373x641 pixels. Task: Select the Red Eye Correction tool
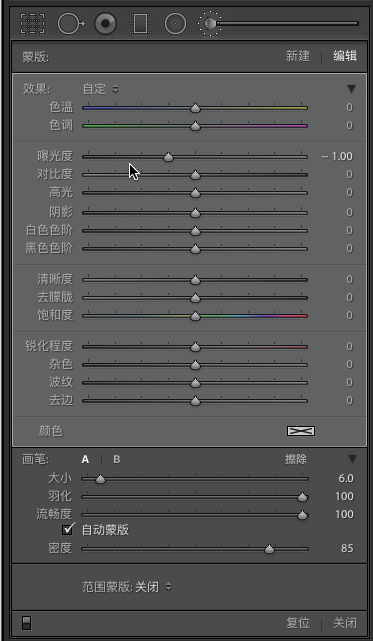(106, 24)
